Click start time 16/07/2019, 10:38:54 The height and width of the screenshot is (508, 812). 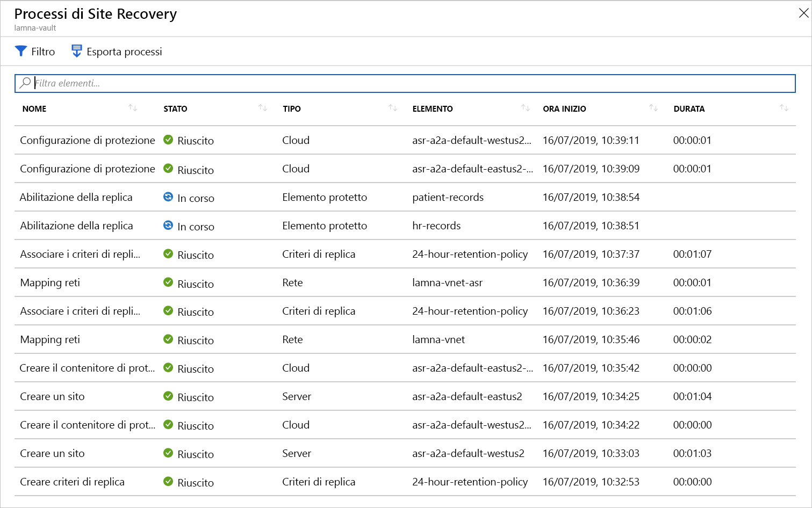click(x=591, y=197)
